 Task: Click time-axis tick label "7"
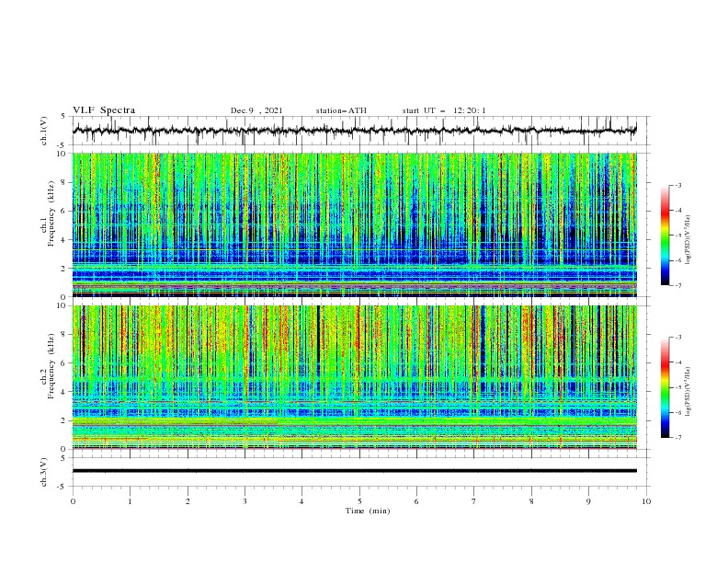474,501
